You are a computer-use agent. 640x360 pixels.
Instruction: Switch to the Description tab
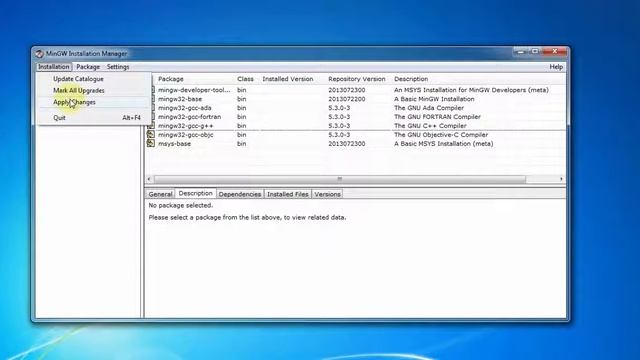point(196,193)
